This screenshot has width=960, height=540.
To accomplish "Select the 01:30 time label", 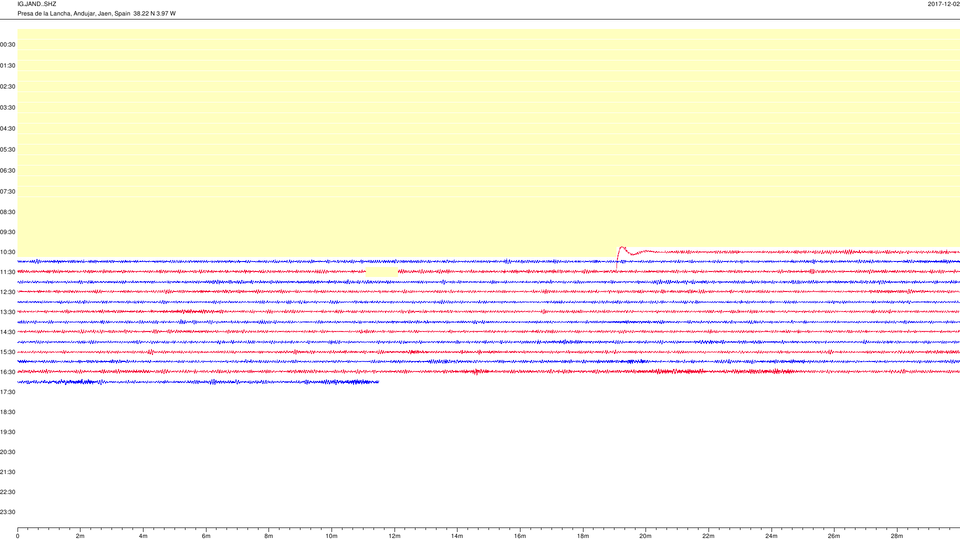I will click(x=8, y=66).
